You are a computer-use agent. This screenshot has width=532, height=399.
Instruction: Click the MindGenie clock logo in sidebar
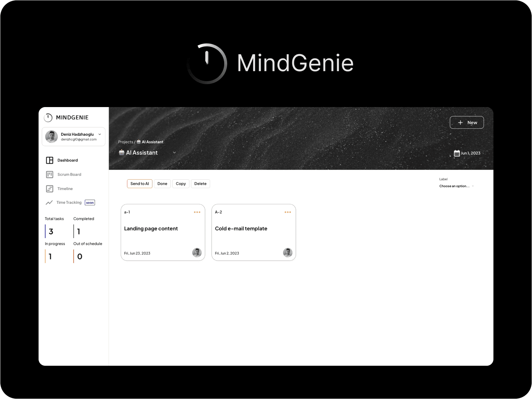48,117
